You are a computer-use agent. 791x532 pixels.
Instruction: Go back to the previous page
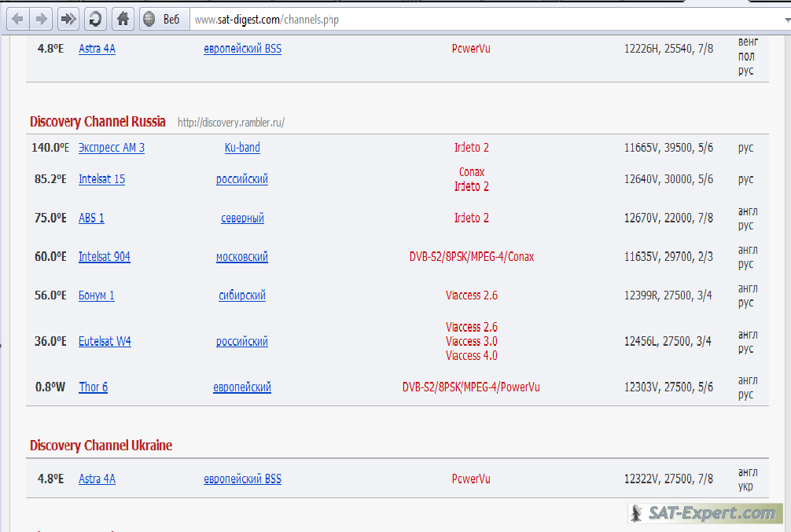coord(17,19)
